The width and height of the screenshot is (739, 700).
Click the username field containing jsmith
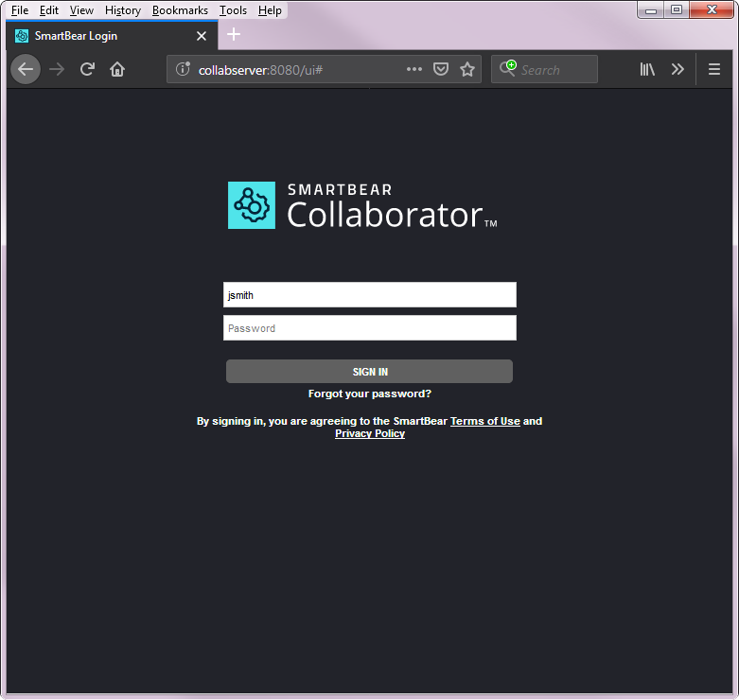[369, 295]
